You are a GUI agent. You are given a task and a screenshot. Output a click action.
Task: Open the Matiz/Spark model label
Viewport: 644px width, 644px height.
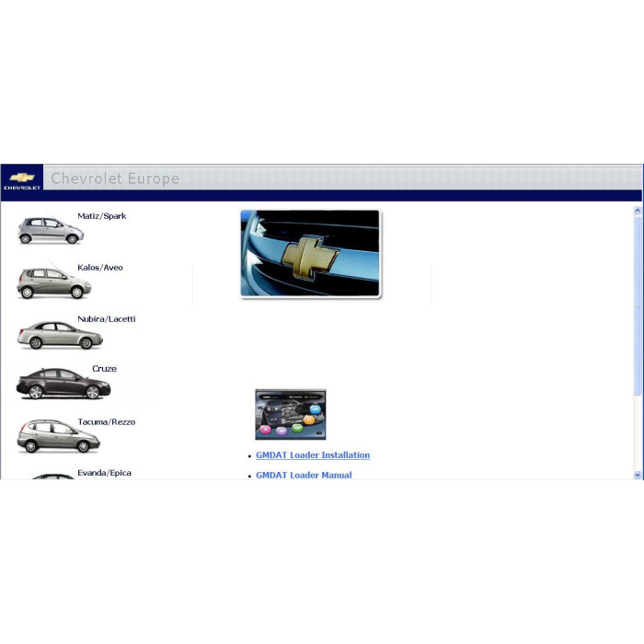tap(102, 216)
